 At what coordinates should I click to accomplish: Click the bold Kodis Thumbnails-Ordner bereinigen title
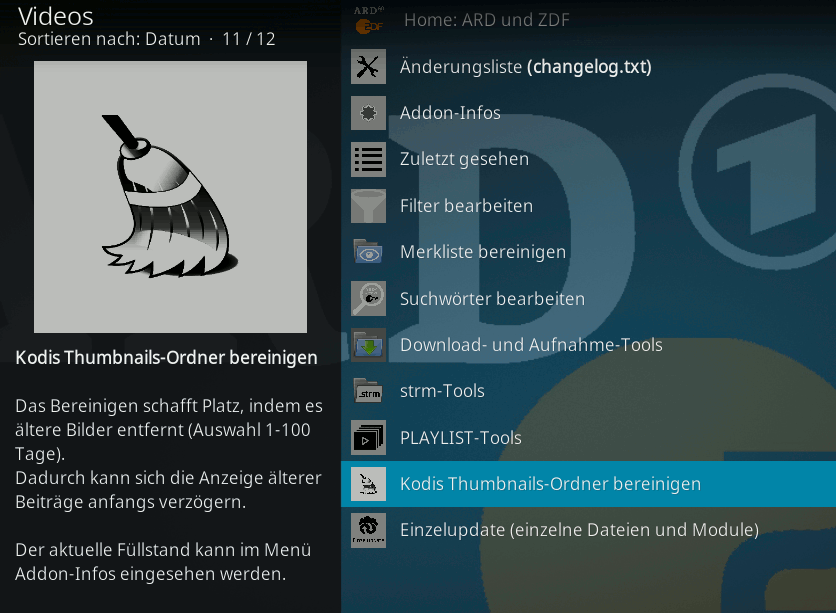pos(166,358)
